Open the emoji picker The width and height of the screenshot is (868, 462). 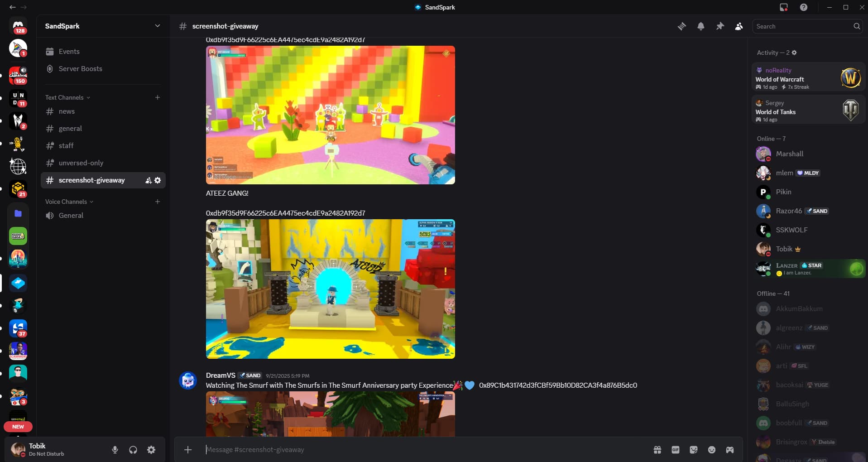point(712,450)
